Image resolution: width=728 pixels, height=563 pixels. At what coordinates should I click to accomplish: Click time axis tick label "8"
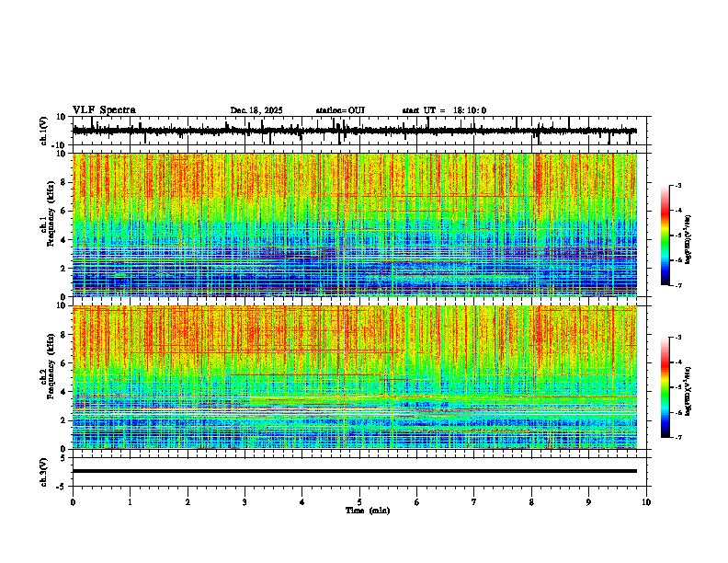pos(531,502)
